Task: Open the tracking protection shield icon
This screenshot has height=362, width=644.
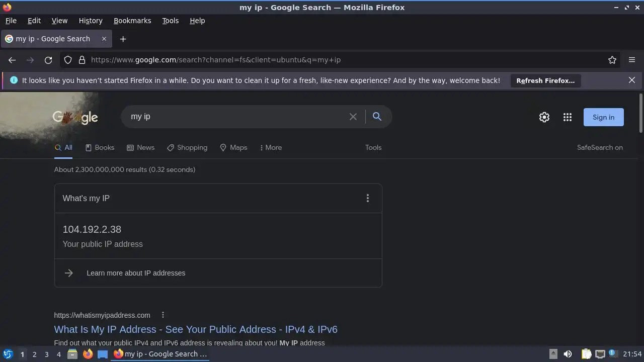Action: (68, 60)
